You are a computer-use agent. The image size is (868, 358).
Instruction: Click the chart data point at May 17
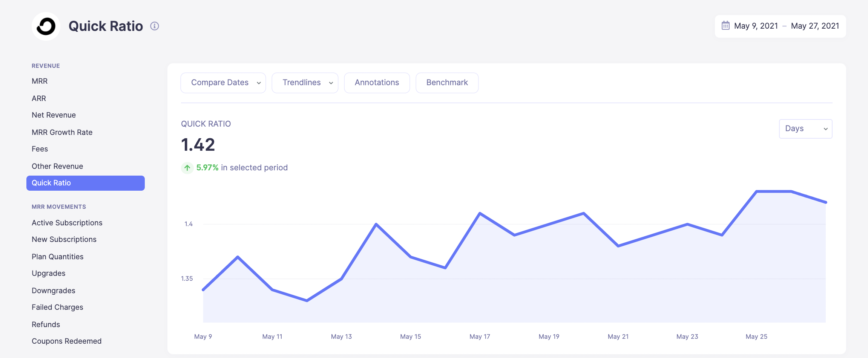tap(480, 213)
